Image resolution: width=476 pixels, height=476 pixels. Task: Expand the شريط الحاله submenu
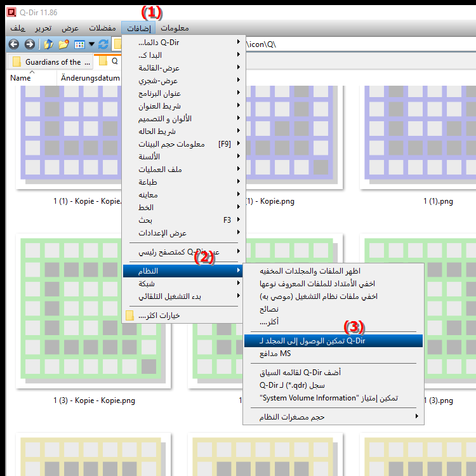coord(183,131)
